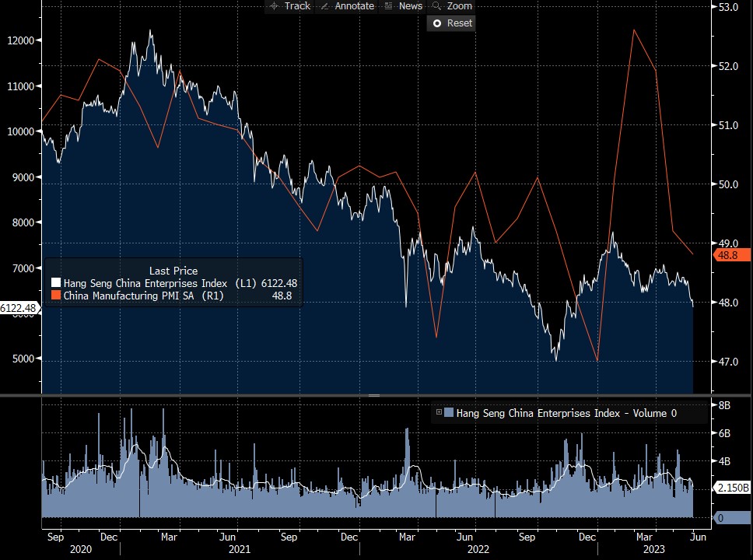The width and height of the screenshot is (753, 560).
Task: Click the Reset radio button
Action: pos(437,23)
